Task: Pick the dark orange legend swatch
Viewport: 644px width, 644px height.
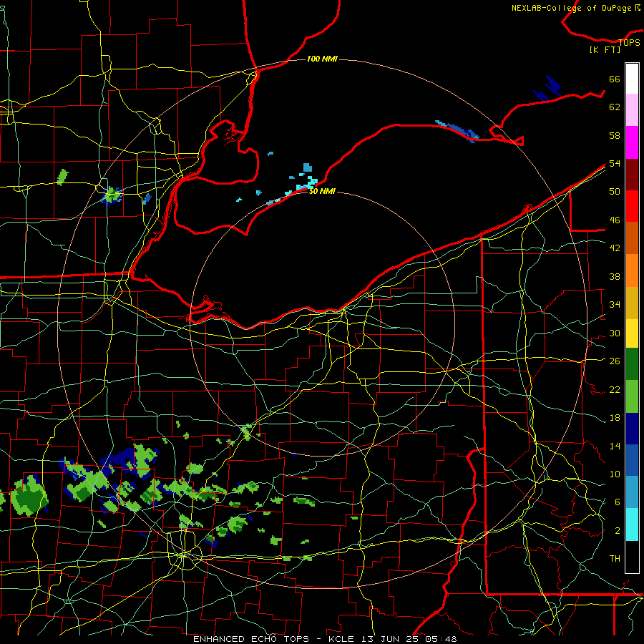Action: click(x=632, y=238)
